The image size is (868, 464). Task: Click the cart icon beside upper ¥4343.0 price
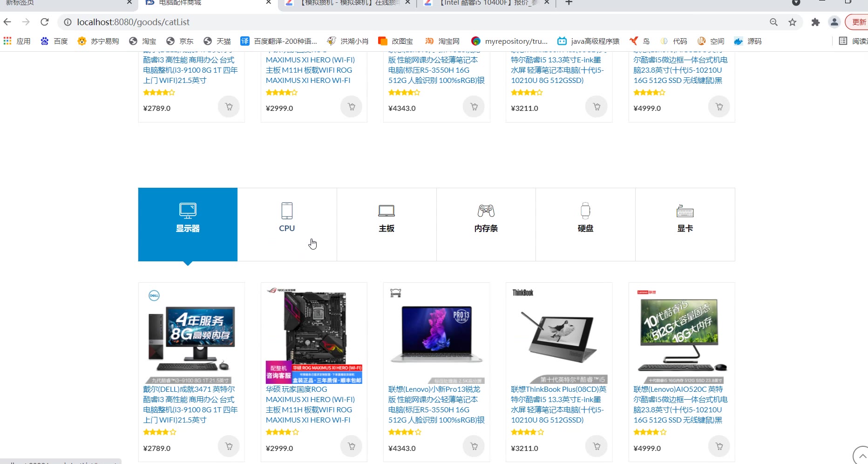pyautogui.click(x=474, y=107)
